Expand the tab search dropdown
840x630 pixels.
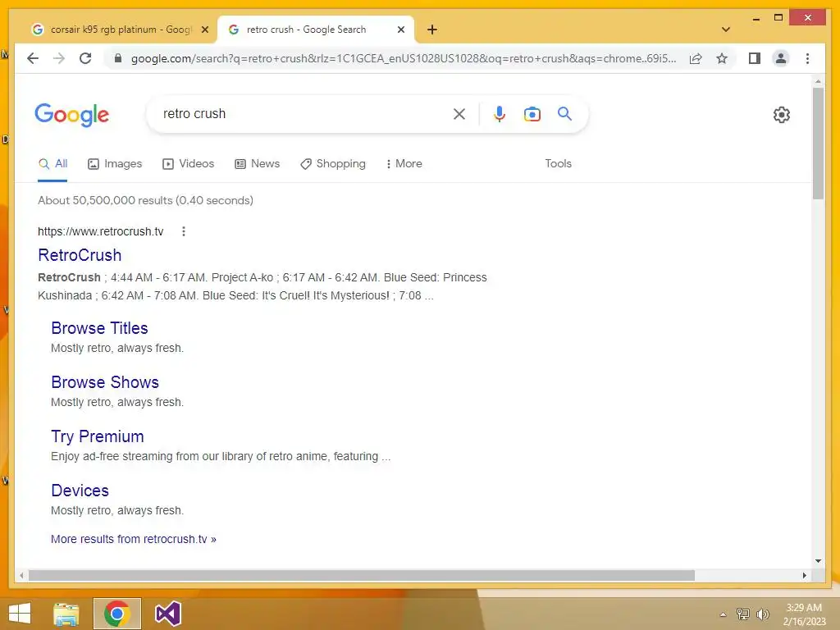click(726, 30)
